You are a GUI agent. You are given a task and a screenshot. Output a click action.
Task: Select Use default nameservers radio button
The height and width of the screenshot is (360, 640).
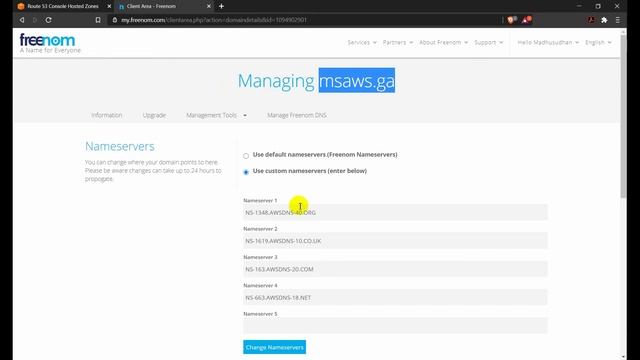(246, 156)
